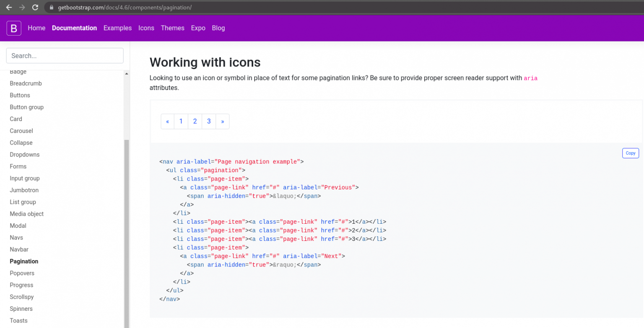Select page 3 in pagination example
644x328 pixels.
209,121
